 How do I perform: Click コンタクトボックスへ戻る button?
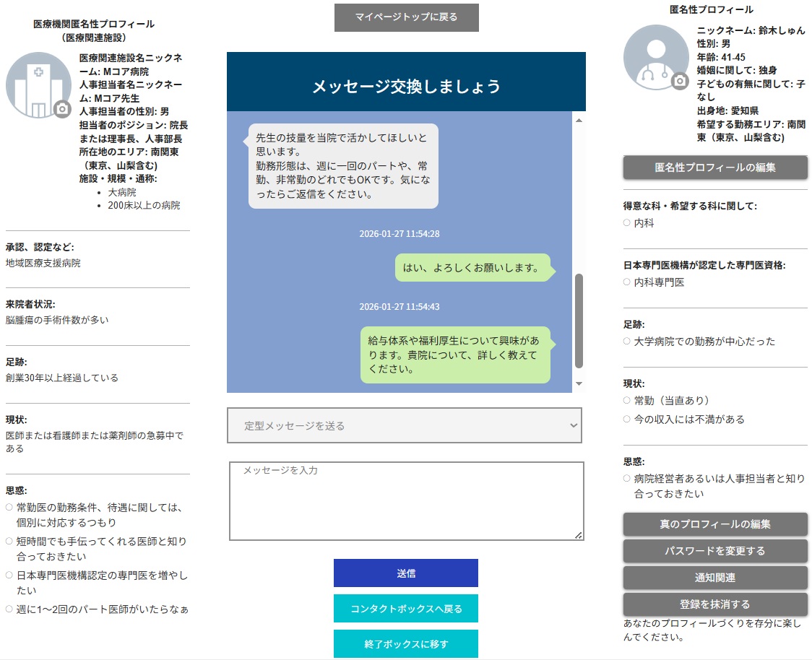tap(405, 608)
